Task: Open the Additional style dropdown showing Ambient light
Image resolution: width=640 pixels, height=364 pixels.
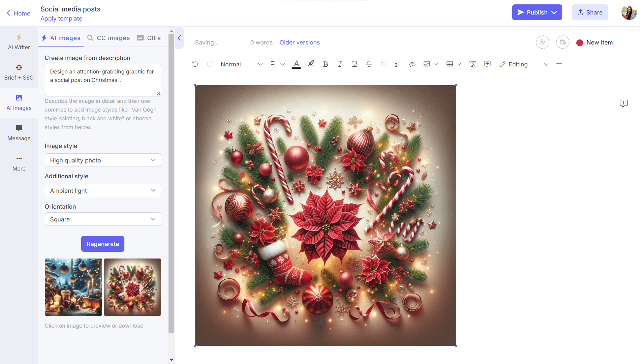Action: 103,190
